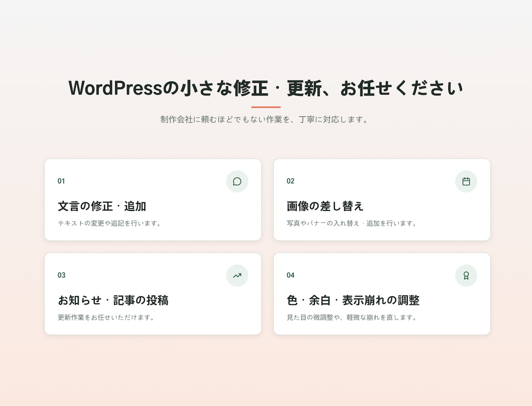Select the 色・余白・表示崩れの調整 card title
Image resolution: width=532 pixels, height=406 pixels.
tap(353, 300)
